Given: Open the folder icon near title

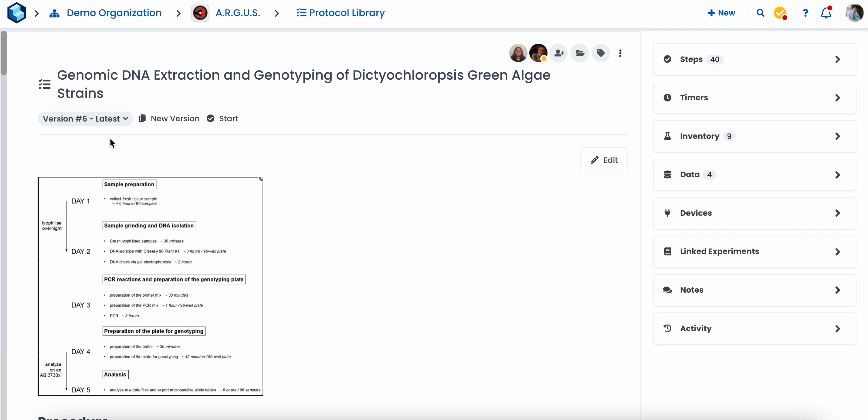Looking at the screenshot, I should [x=580, y=53].
